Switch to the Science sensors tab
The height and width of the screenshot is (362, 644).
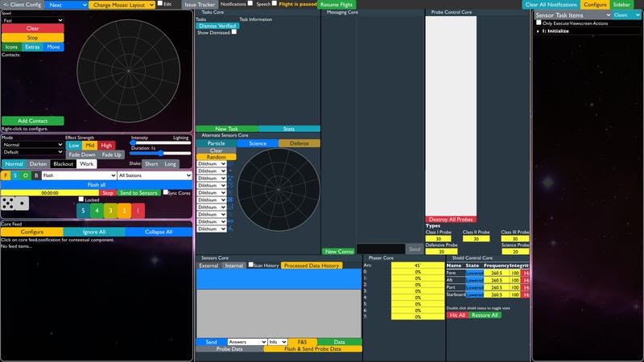(x=258, y=143)
